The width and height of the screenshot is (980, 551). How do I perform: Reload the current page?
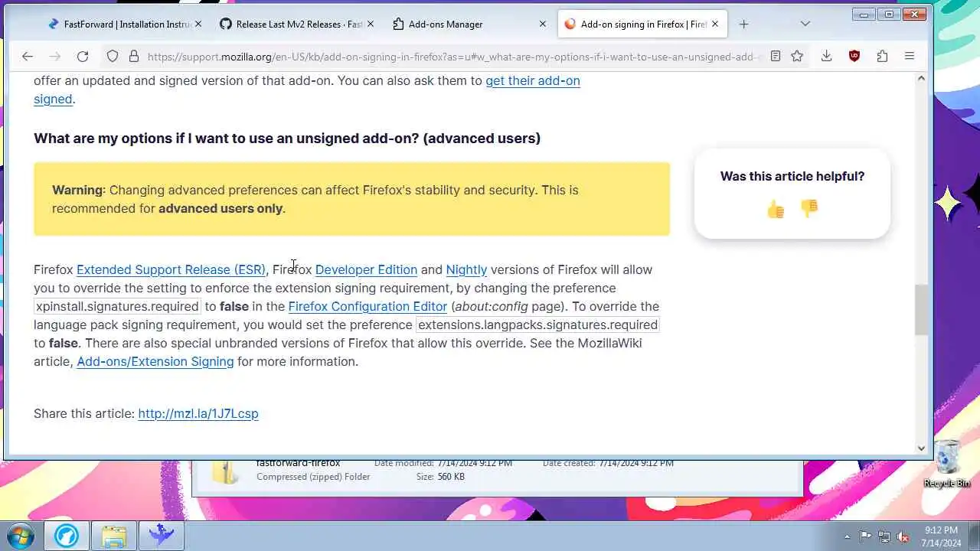(x=83, y=56)
